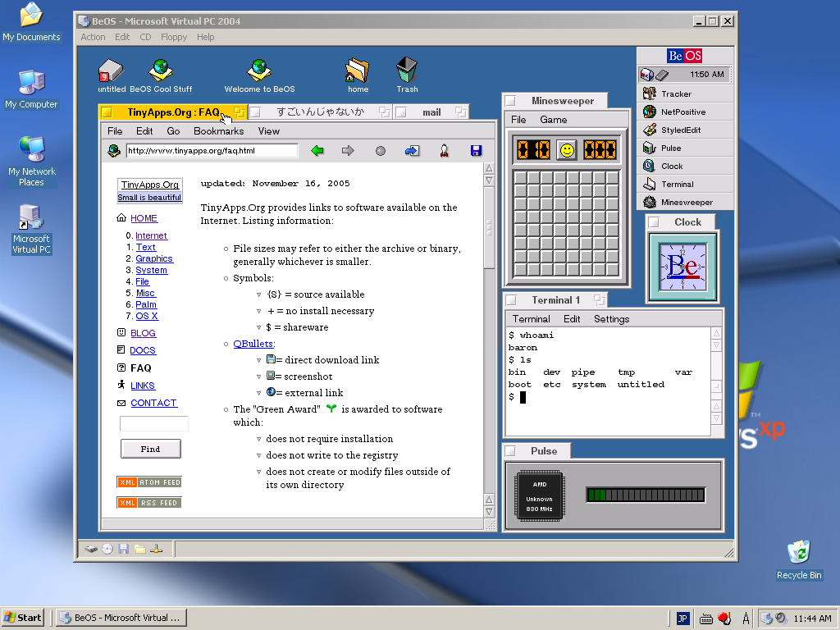Open the Virtual PC CD menu

click(x=145, y=37)
